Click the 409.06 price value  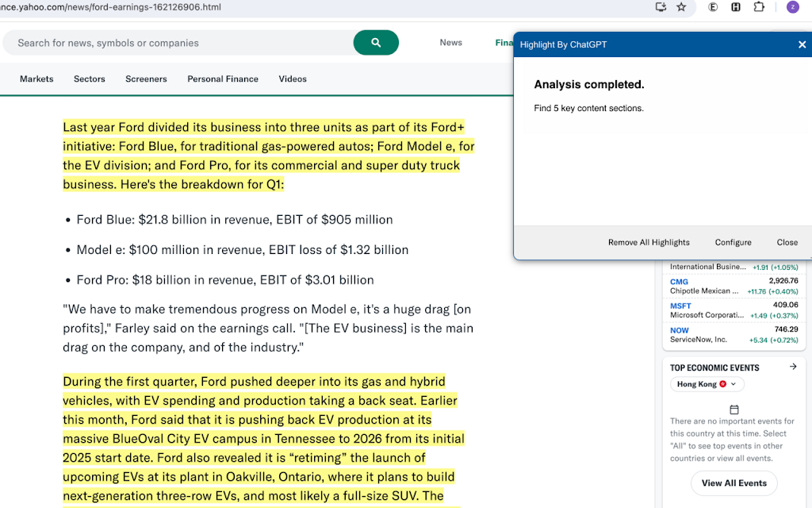pyautogui.click(x=786, y=305)
